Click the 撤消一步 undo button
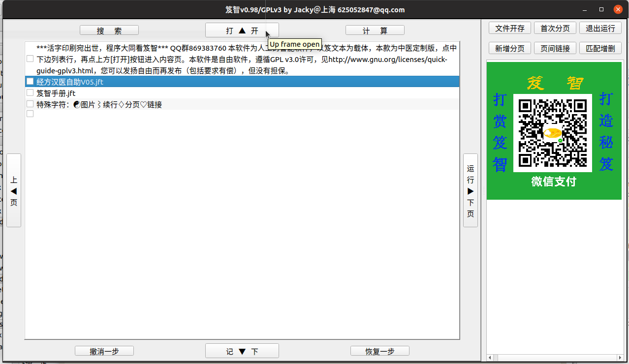 point(104,351)
